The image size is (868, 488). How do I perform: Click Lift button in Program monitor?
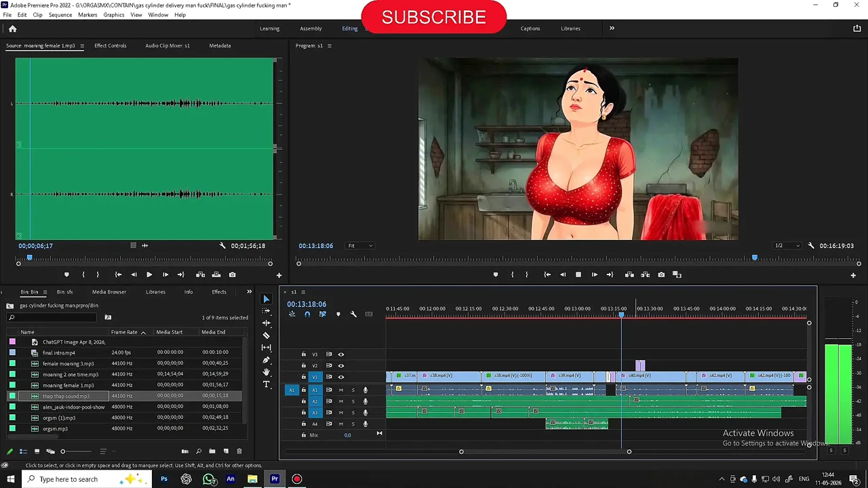point(629,274)
